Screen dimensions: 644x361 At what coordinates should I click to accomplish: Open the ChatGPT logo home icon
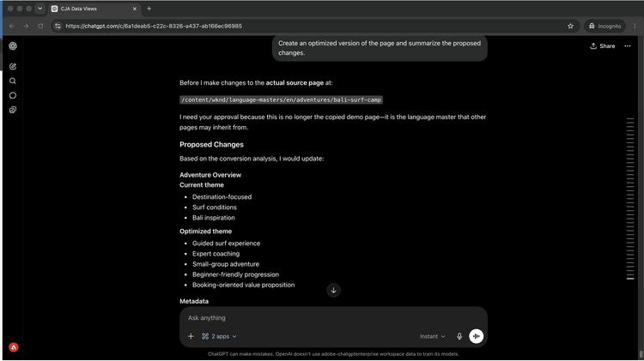coord(13,46)
